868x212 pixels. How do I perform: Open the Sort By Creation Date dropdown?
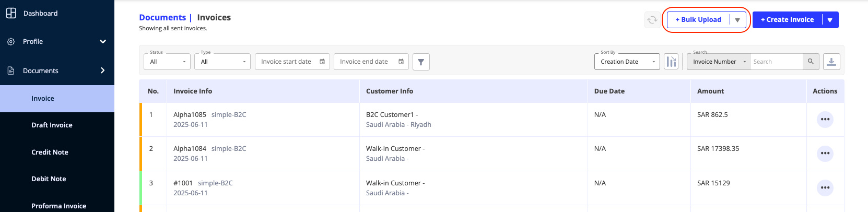point(627,62)
